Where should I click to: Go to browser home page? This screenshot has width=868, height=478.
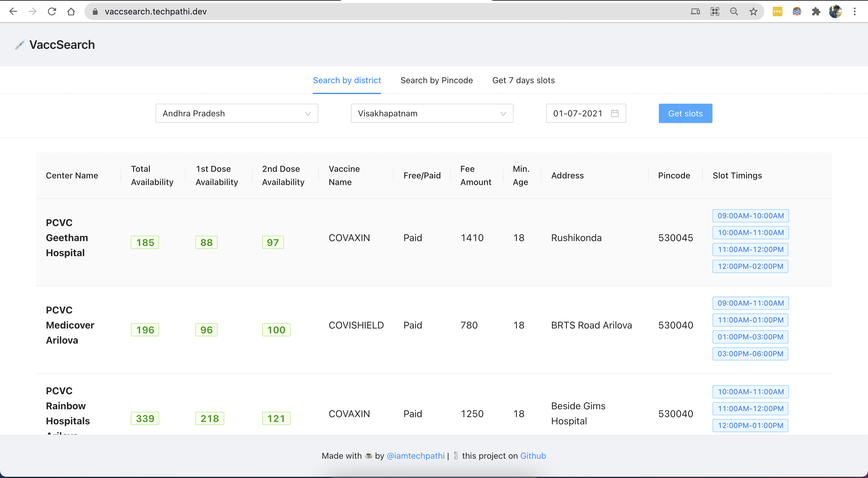pos(71,11)
